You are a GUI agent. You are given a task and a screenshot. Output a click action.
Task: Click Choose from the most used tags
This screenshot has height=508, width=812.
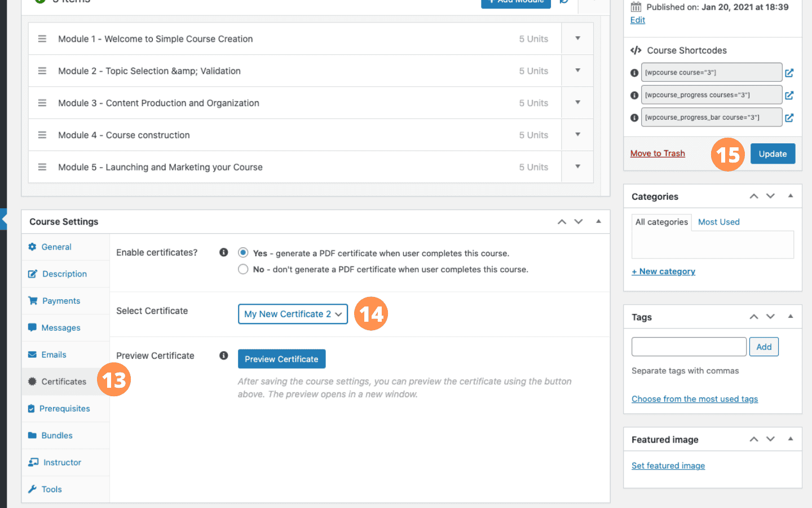pos(695,399)
